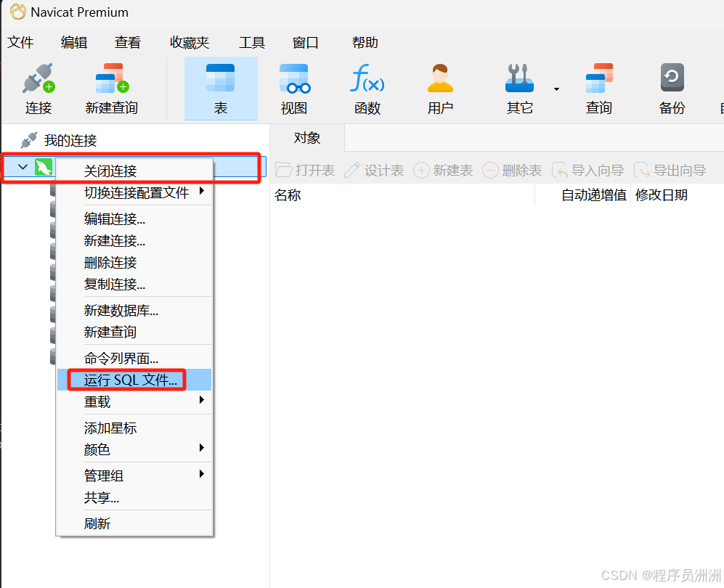Choose 运行 SQL 文件... from context menu
724x588 pixels.
coord(131,380)
